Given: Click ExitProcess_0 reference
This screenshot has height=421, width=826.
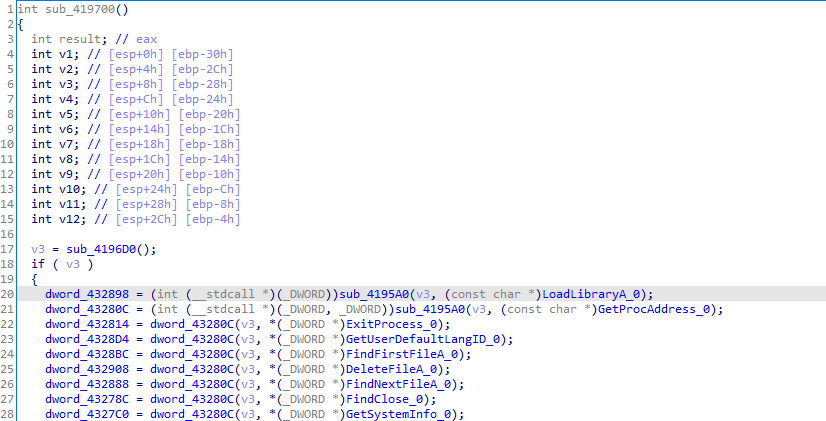Looking at the screenshot, I should click(x=391, y=324).
